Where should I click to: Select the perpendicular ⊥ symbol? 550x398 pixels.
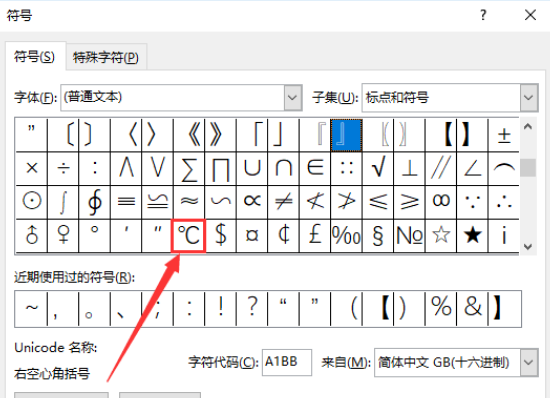click(x=409, y=169)
